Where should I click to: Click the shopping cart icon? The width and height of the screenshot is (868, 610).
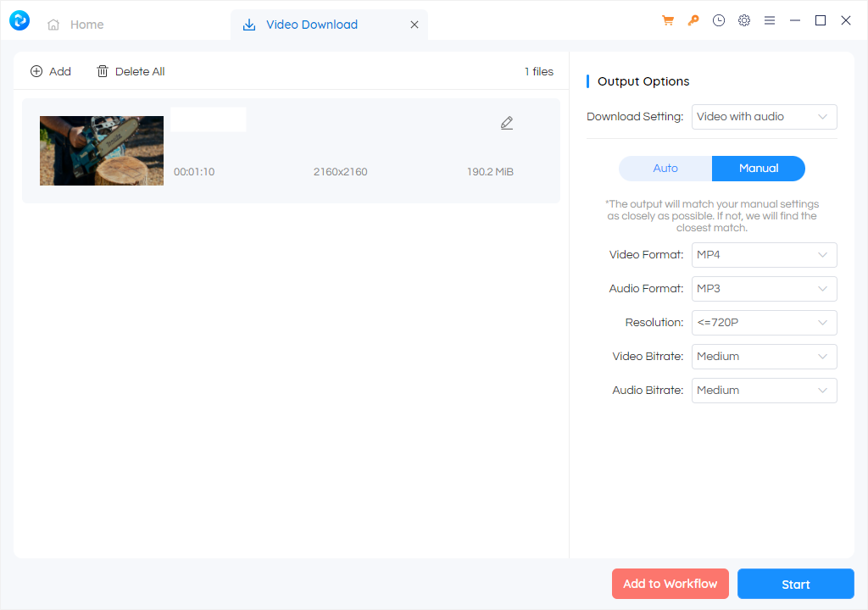[x=668, y=21]
